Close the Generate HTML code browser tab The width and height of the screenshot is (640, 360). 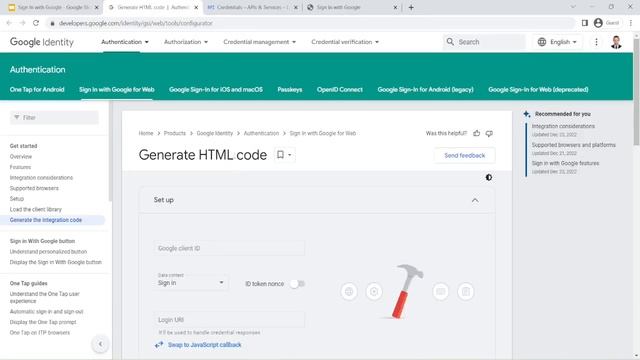tap(196, 7)
